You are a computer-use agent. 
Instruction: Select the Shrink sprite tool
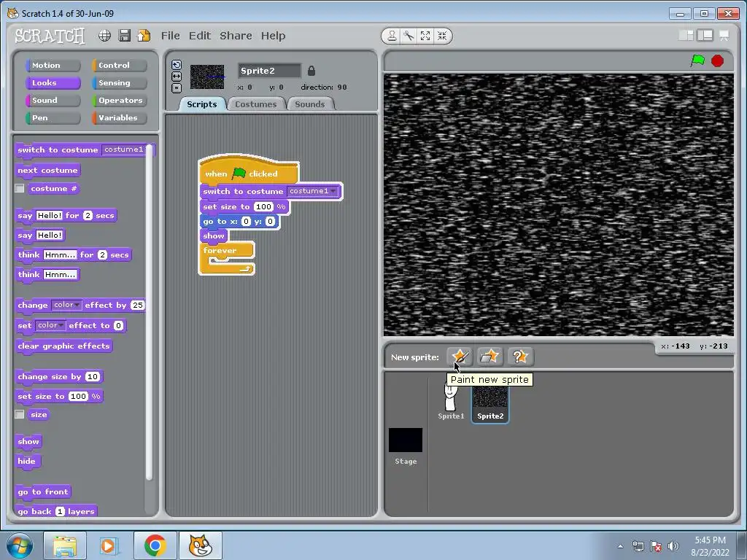coord(442,36)
